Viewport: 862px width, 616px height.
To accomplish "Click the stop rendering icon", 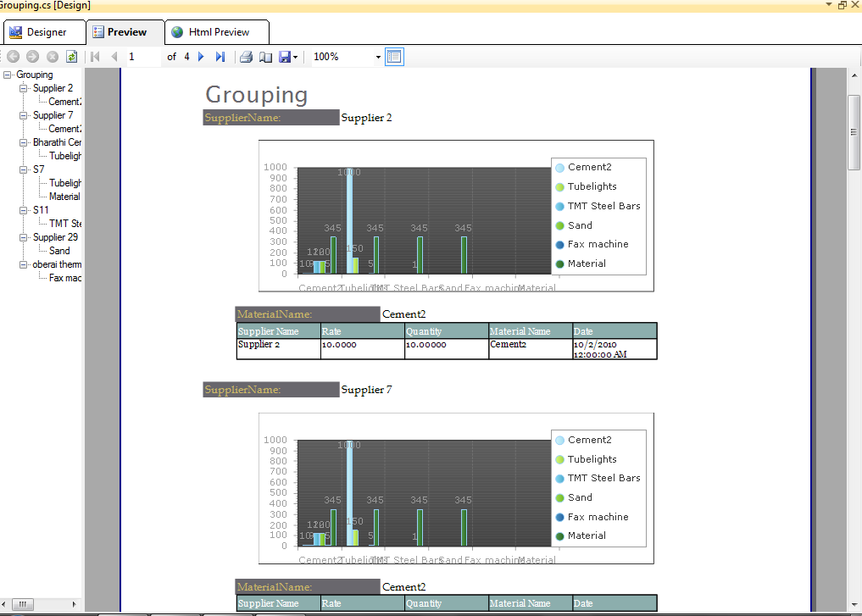I will click(x=53, y=57).
